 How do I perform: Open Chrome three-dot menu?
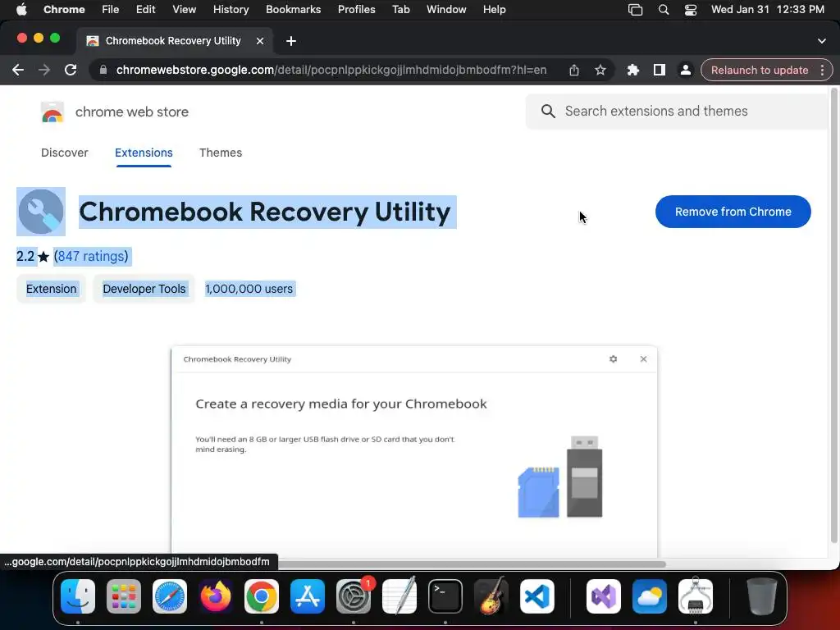[x=822, y=71]
